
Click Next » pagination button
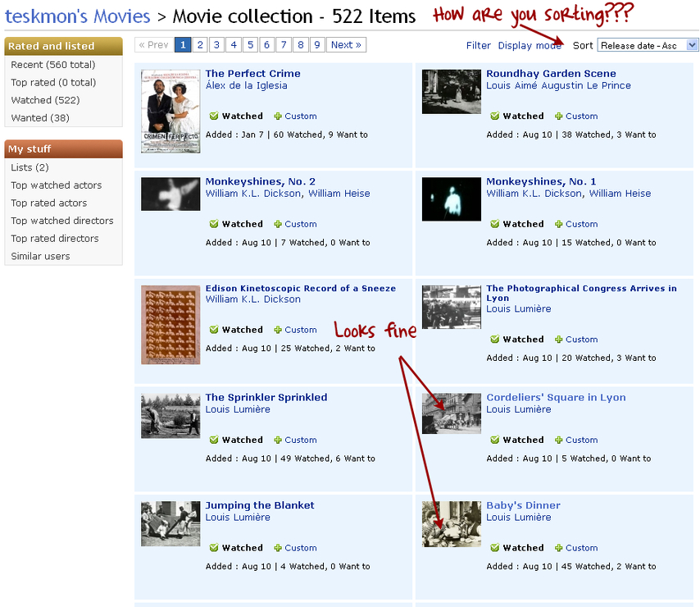[346, 44]
